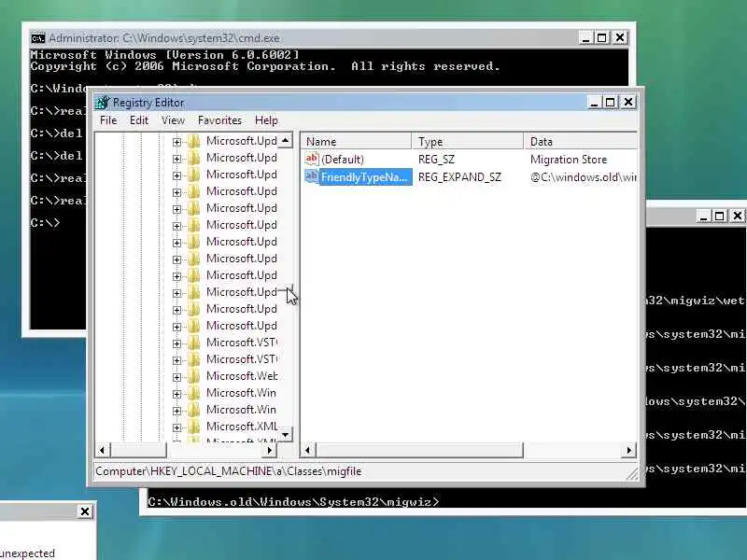Click the Registry Editor title text
Viewport: 747px width, 560px height.
click(x=148, y=103)
